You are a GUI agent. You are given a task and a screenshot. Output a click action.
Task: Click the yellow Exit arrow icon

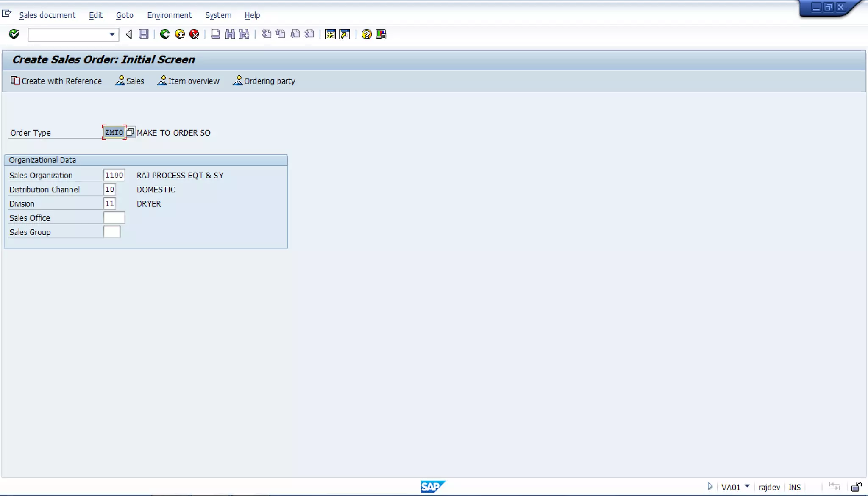point(180,34)
